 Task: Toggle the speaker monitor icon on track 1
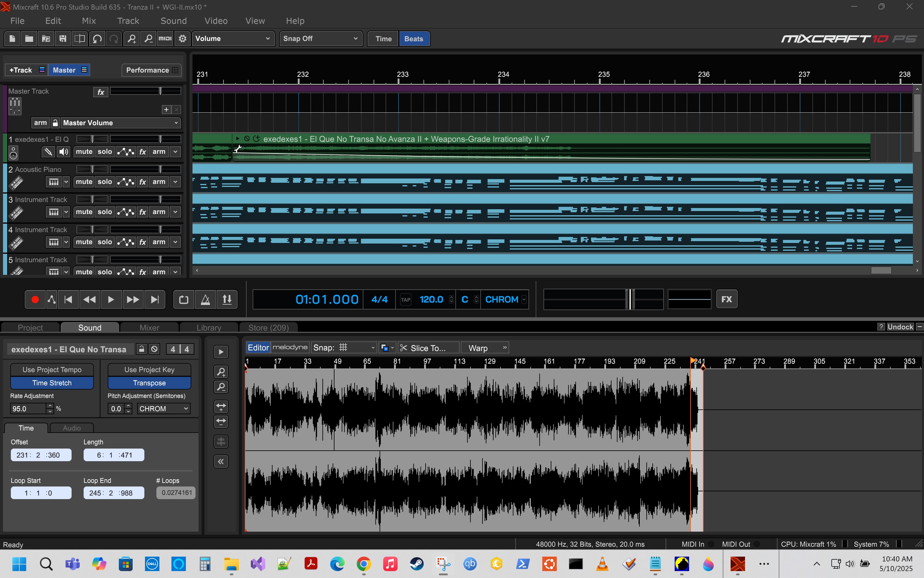(x=63, y=152)
